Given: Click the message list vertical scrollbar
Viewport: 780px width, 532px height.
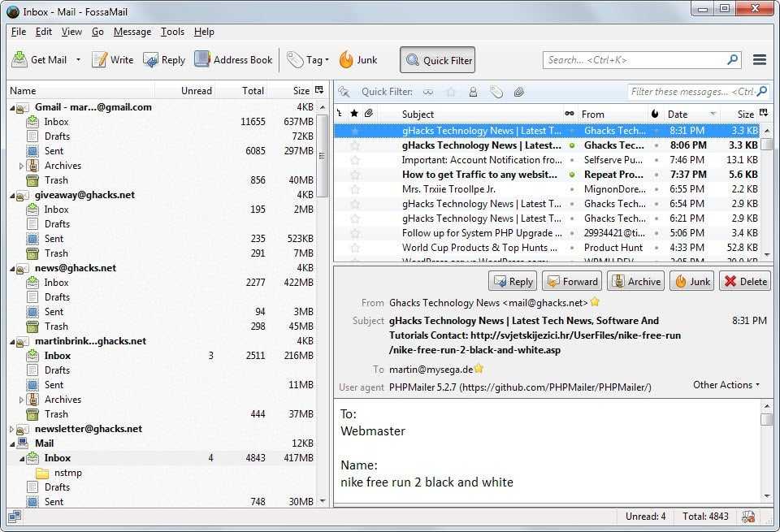Looking at the screenshot, I should tap(767, 195).
